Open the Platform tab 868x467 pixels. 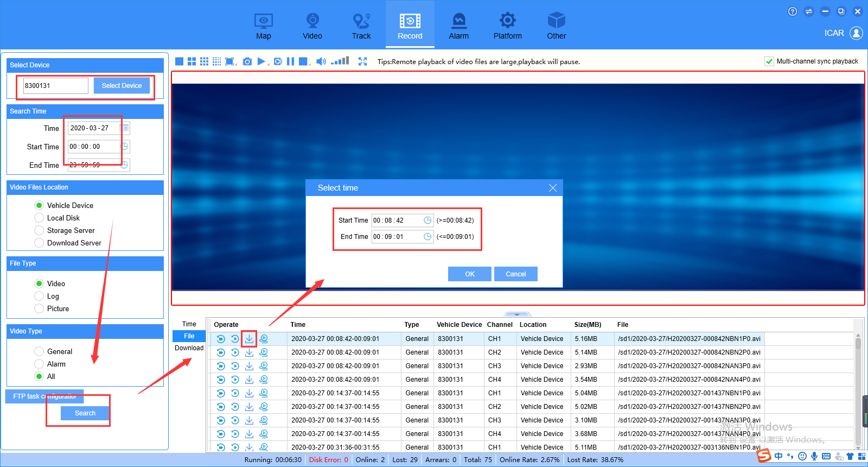508,26
